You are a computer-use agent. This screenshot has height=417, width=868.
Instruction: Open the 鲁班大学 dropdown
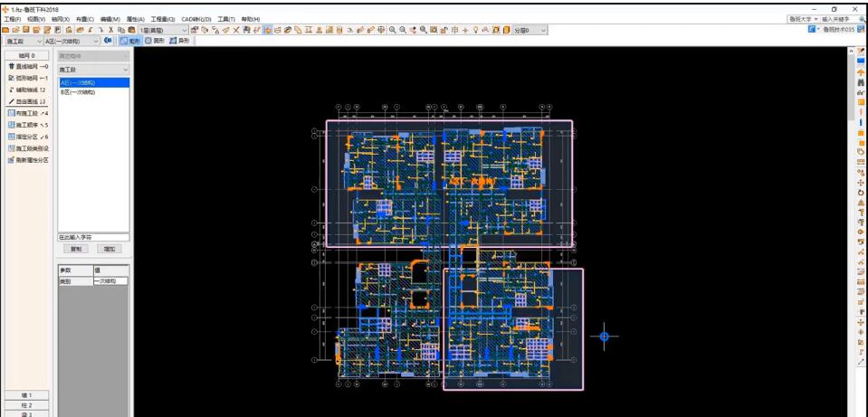point(804,19)
